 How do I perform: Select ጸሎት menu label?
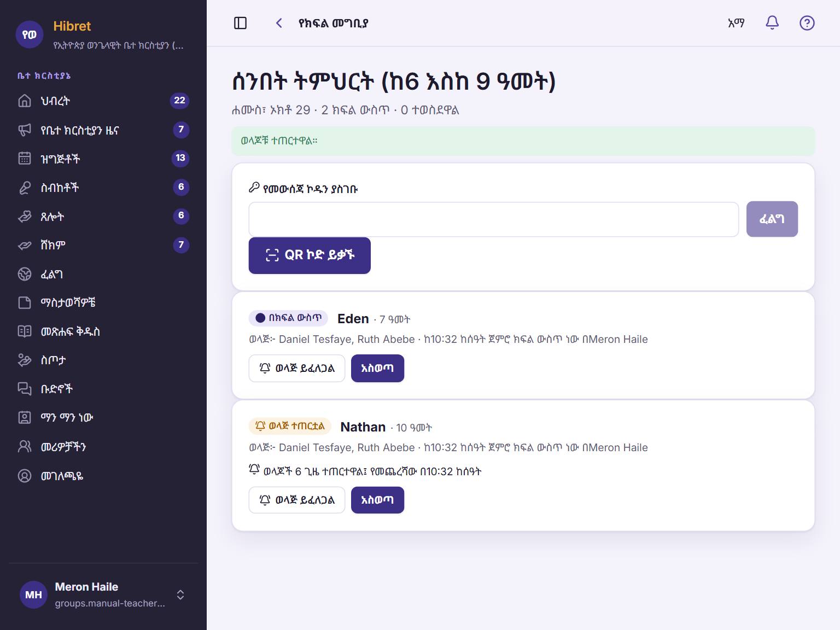[x=52, y=217]
